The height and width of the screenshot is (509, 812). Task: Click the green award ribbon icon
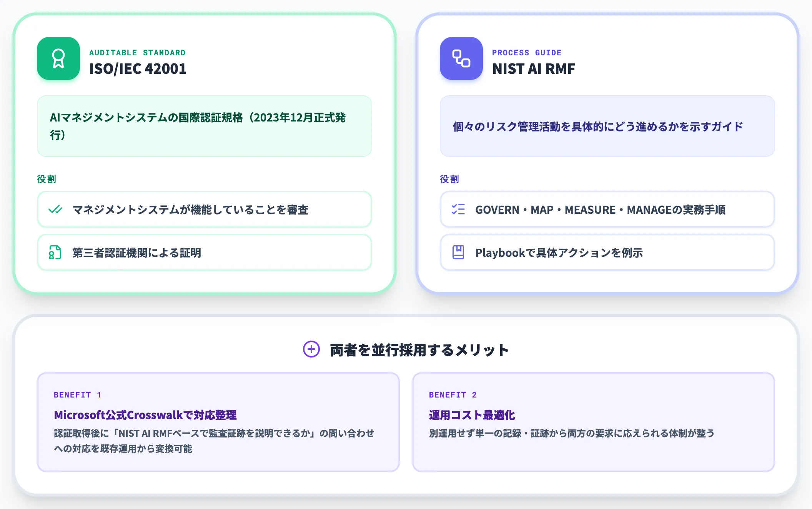pos(58,58)
